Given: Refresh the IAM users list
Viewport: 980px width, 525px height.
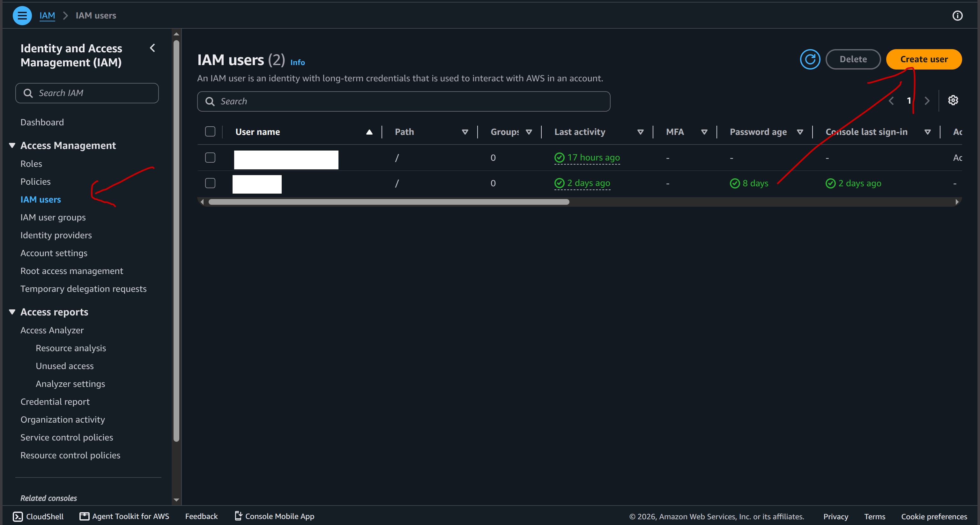Looking at the screenshot, I should (x=810, y=59).
